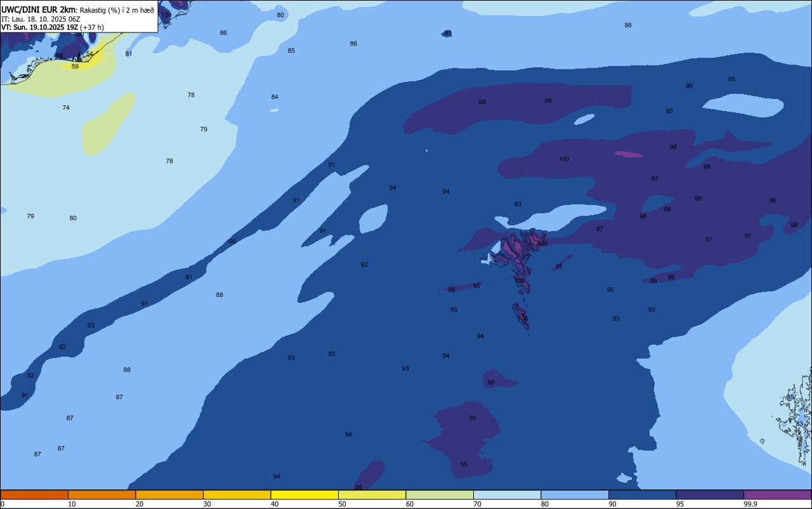812x509 pixels.
Task: Click the '54' value near the coastline
Action: (90, 55)
